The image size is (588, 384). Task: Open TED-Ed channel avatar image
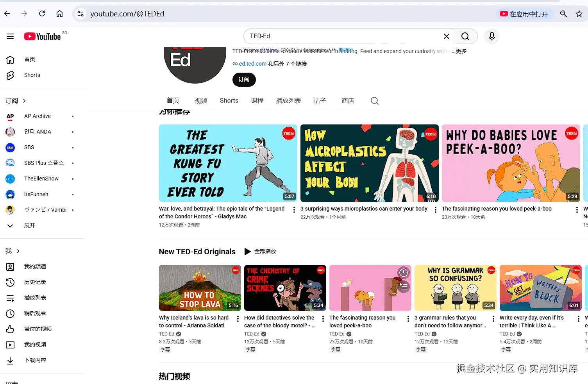(x=195, y=65)
